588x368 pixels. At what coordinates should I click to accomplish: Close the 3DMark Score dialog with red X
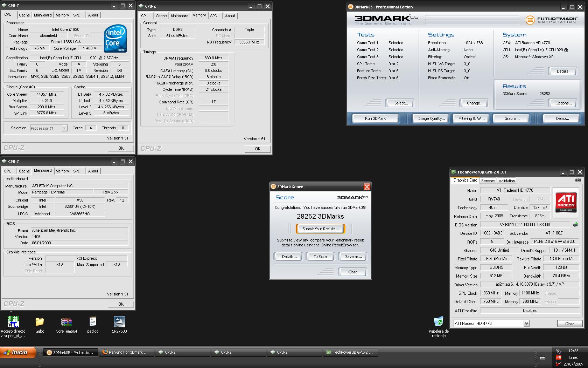pyautogui.click(x=367, y=187)
